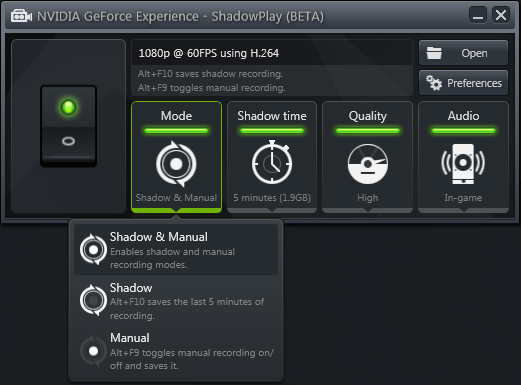Open the recordings folder with Open
Viewport: 521px width, 385px height.
pos(463,53)
